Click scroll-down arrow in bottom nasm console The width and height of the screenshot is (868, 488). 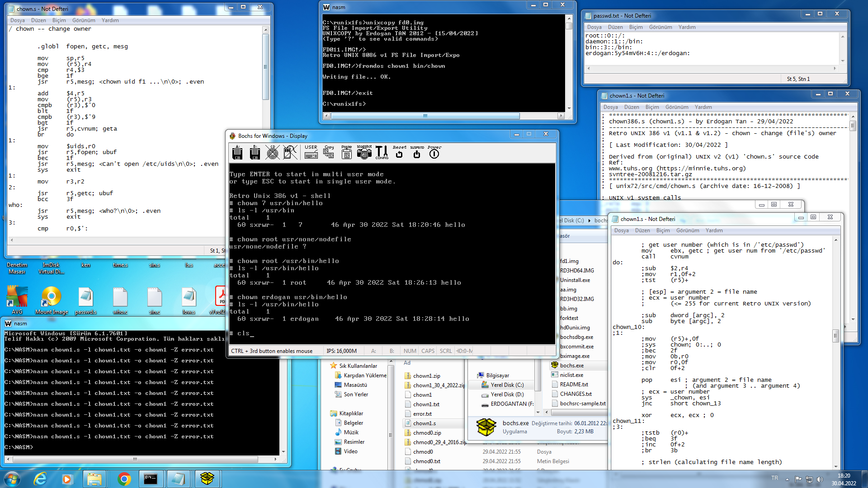(x=283, y=451)
